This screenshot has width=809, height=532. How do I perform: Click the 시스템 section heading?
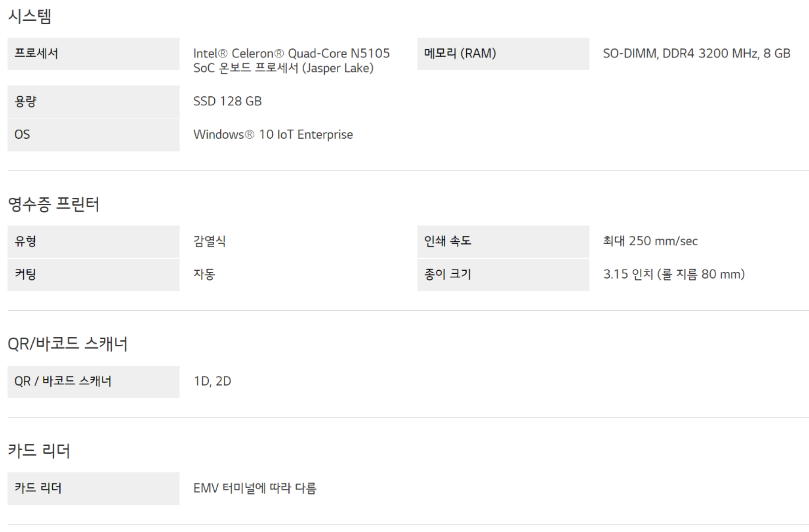(x=29, y=17)
